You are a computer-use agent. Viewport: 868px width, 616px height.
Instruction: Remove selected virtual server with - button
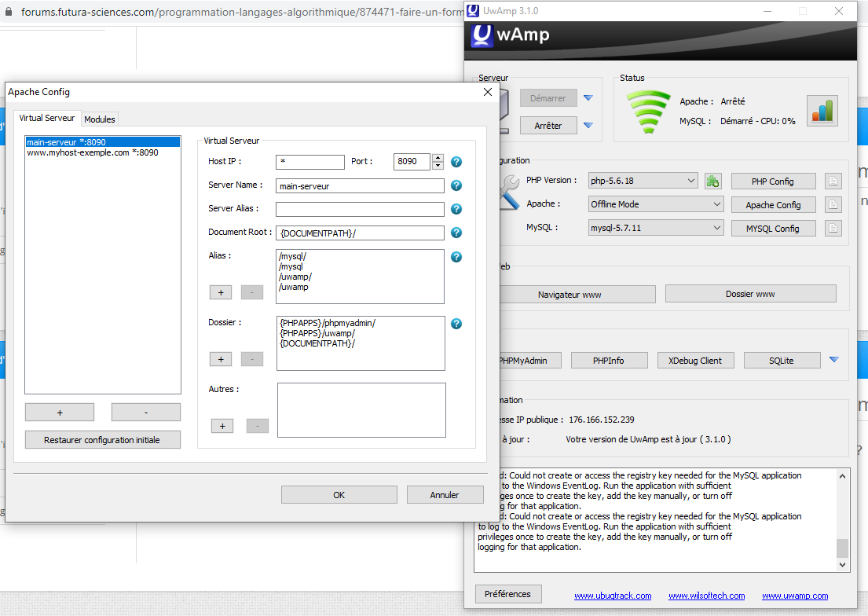coord(146,412)
